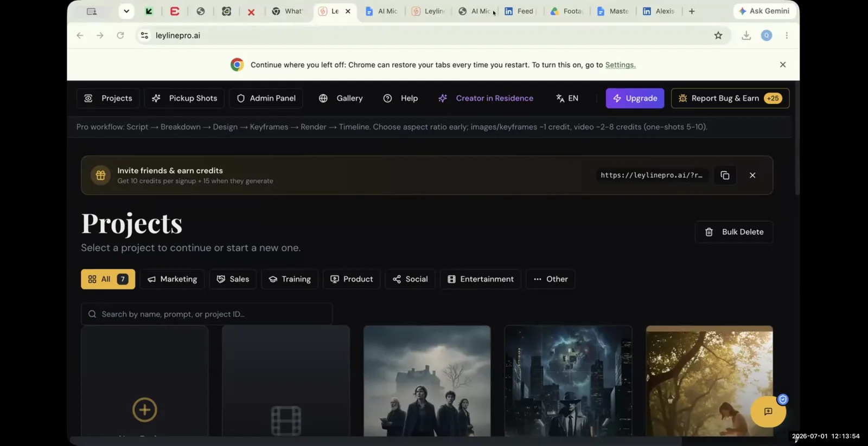Go to Pickup Shots
Screen dimensions: 868x446
184,98
